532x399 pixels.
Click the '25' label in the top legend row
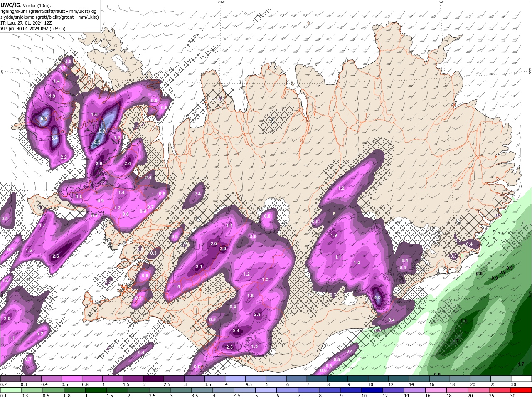493,384
